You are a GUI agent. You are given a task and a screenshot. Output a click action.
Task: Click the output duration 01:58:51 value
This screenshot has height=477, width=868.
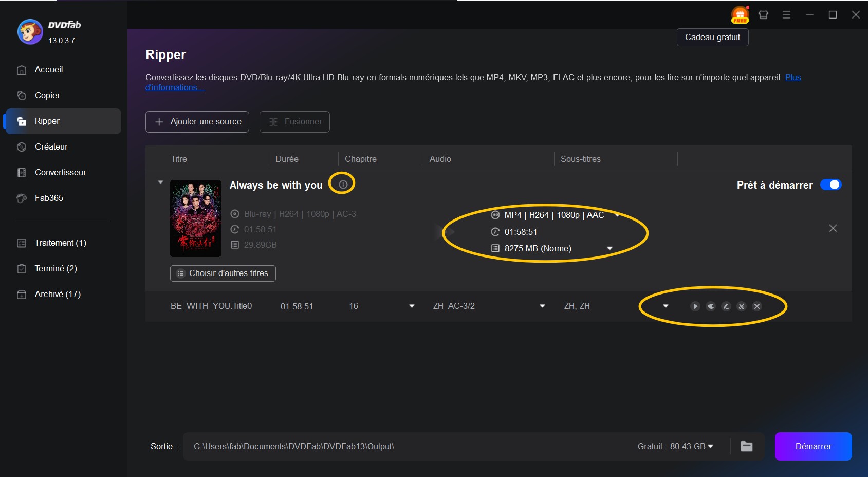pos(521,232)
